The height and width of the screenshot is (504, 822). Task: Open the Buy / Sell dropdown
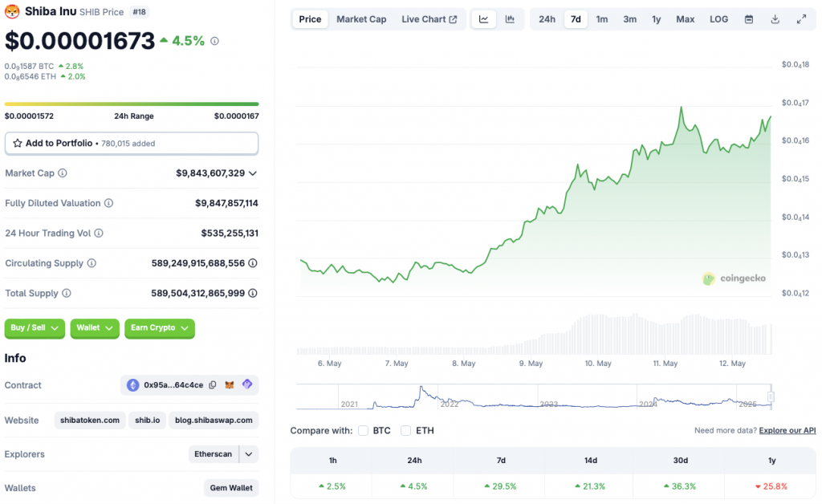click(x=35, y=328)
